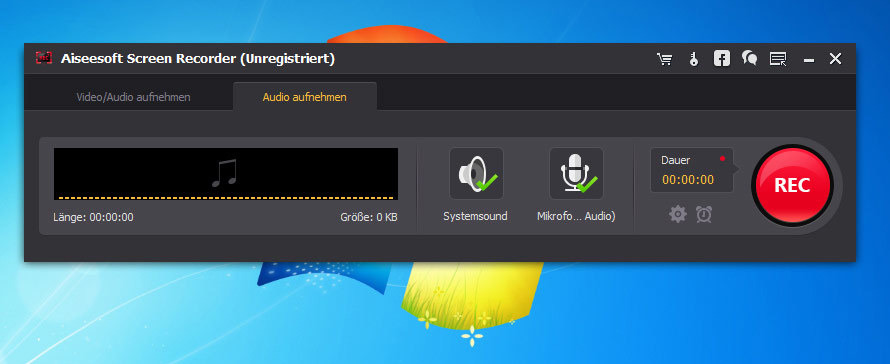Open the register key icon
The height and width of the screenshot is (364, 890).
click(694, 59)
